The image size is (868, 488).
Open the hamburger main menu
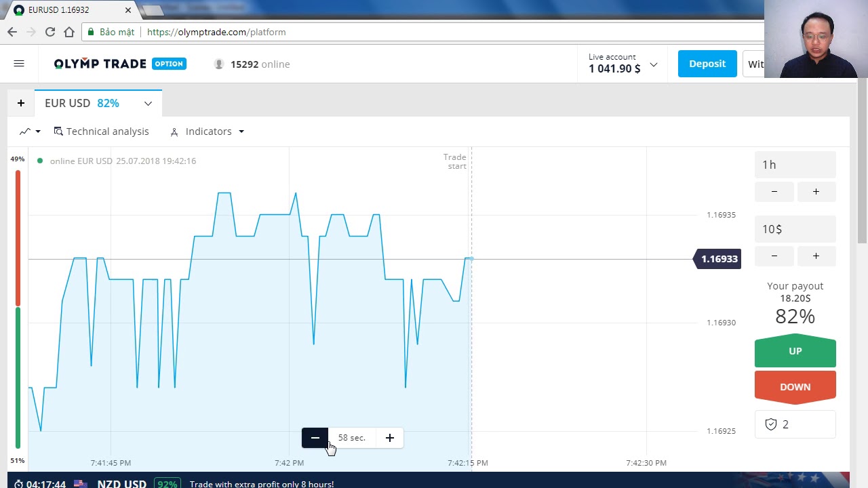19,64
